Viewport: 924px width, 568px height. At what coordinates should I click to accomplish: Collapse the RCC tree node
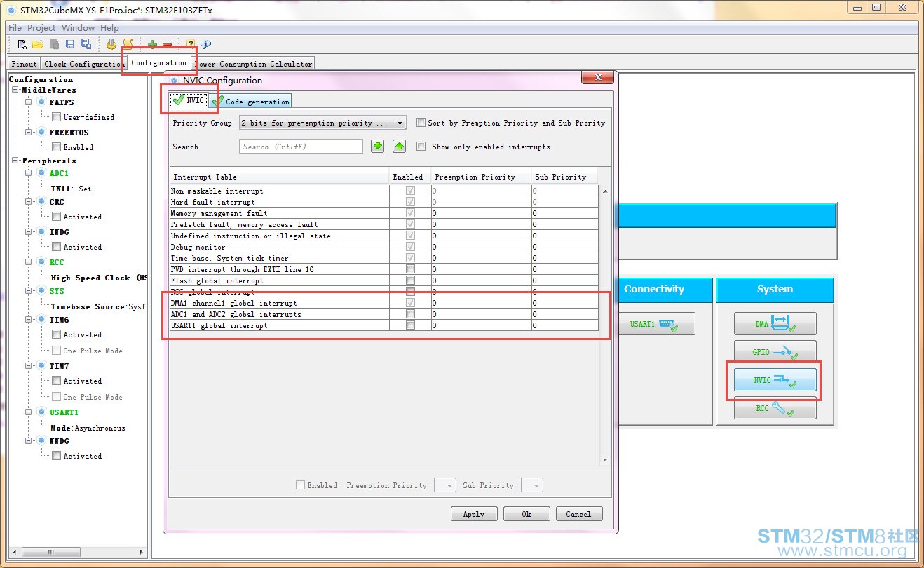[x=29, y=262]
